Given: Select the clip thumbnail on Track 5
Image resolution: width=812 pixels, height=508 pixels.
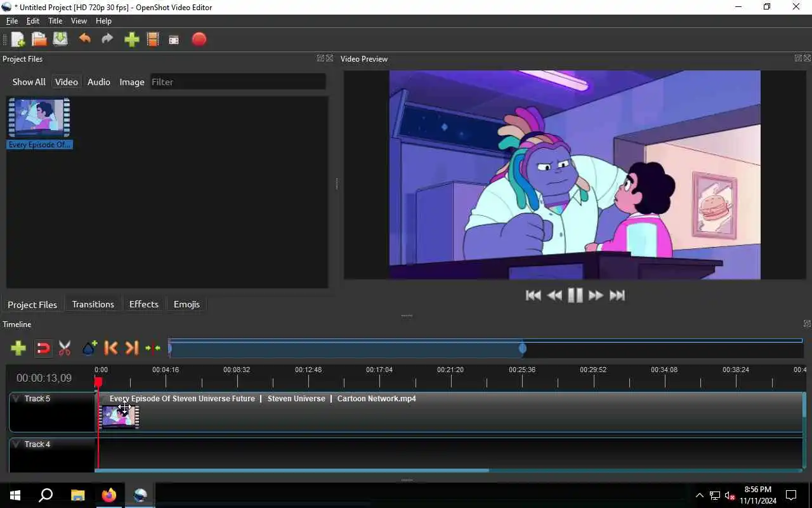Looking at the screenshot, I should [120, 417].
